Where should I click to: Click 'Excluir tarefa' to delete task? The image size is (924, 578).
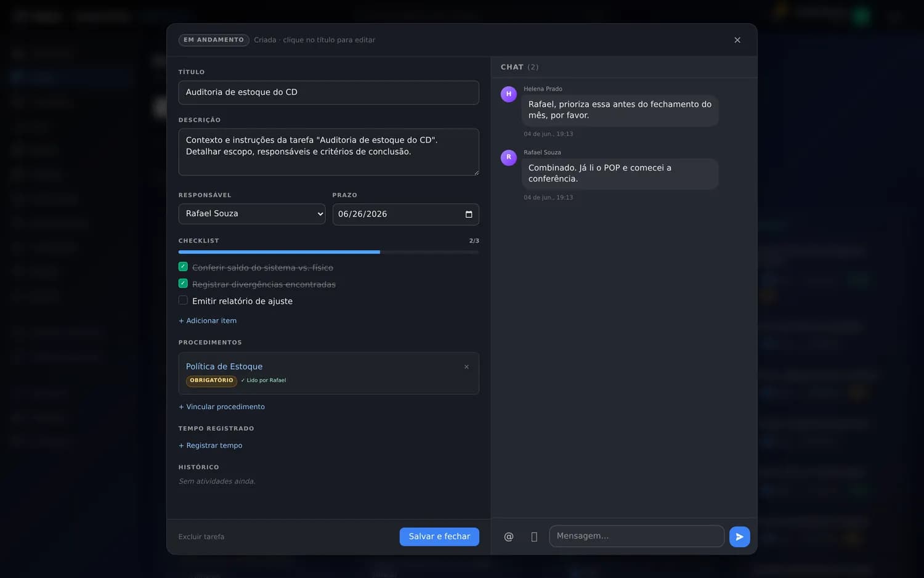click(x=201, y=537)
